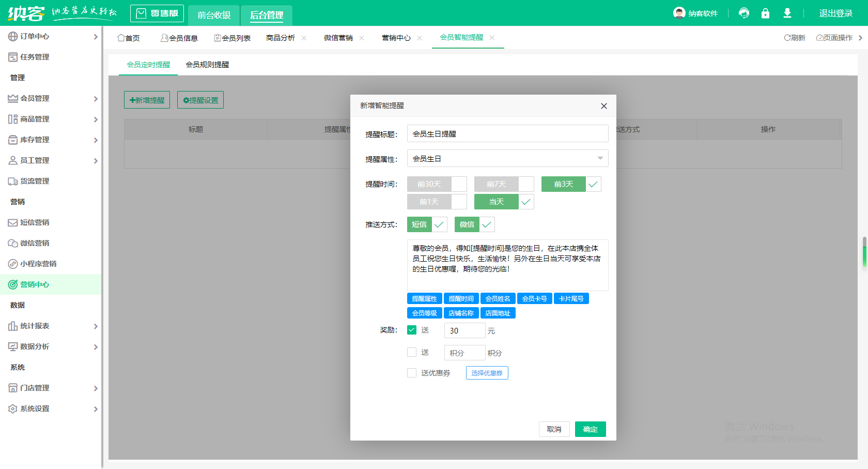Viewport: 868px width, 469px height.
Task: Close the 新增智能提醒 dialog with X
Action: 603,106
